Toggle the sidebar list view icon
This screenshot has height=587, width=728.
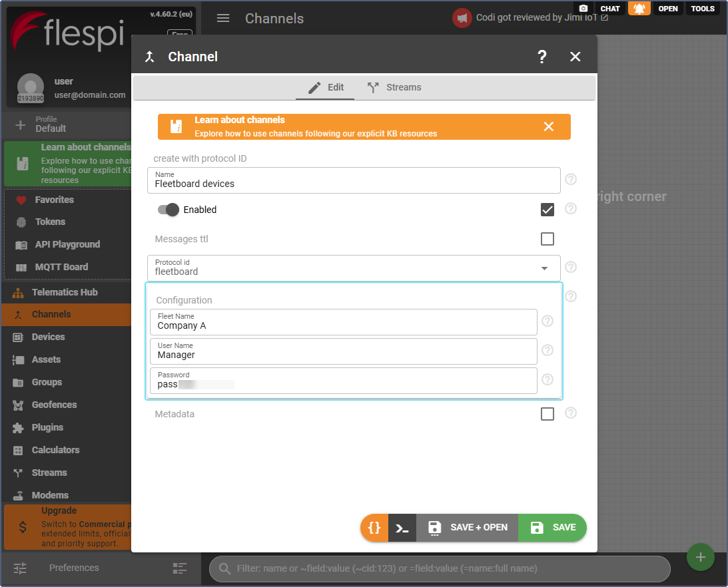click(x=180, y=568)
